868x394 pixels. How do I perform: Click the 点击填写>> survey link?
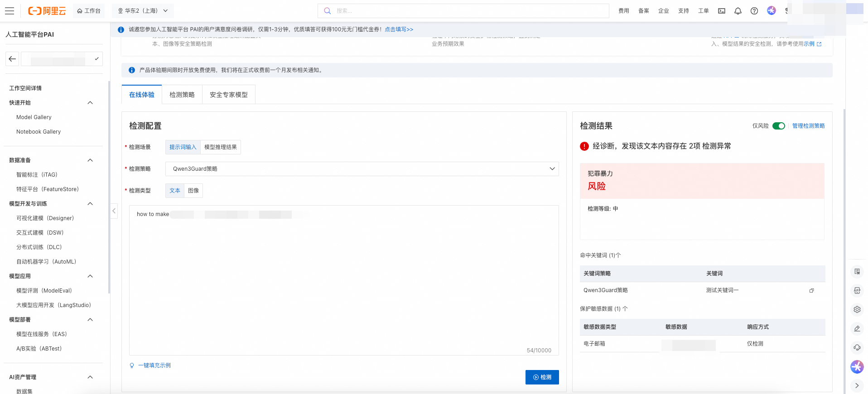[x=399, y=30]
